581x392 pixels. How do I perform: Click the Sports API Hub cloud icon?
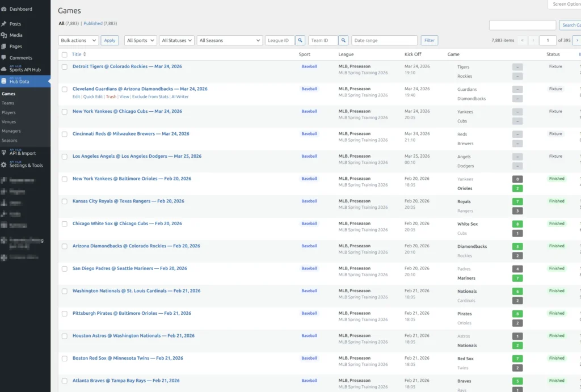click(4, 69)
